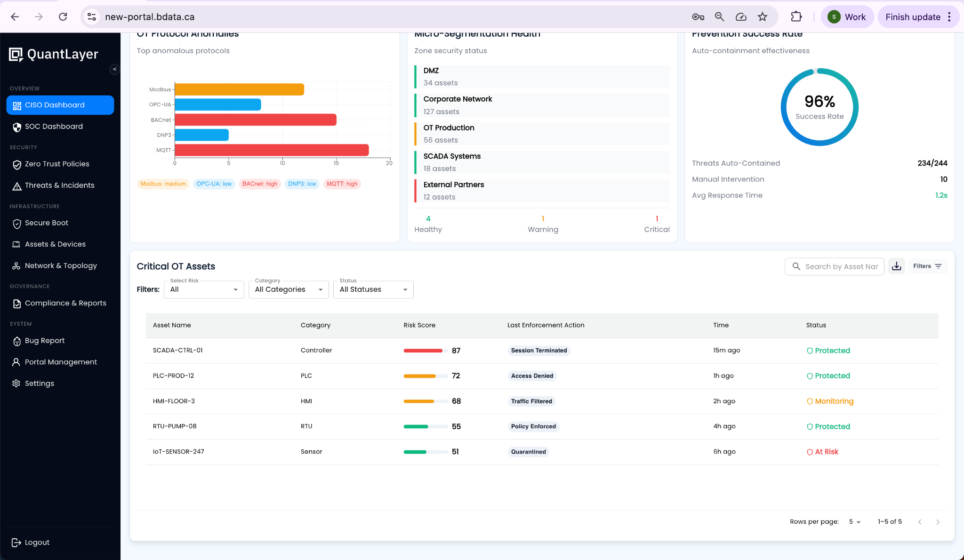Toggle the MQTT: high protocol chip
Screen dimensions: 964x560
(x=342, y=184)
